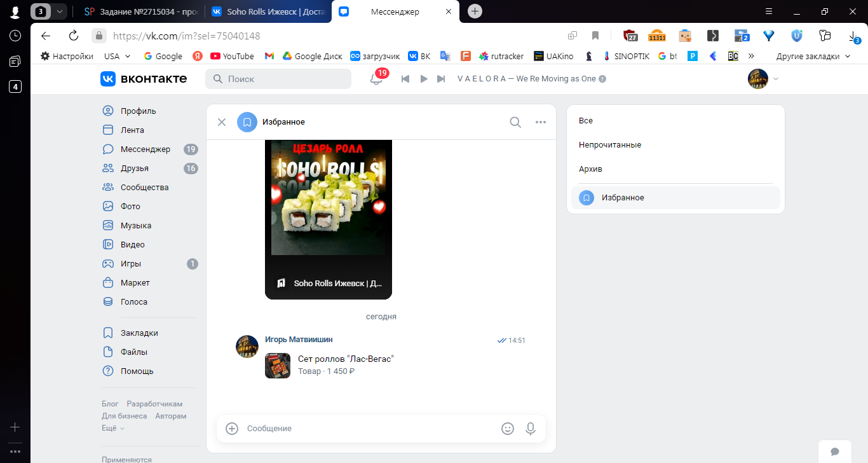Screen dimensions: 868x463
Task: Open Фото in the left sidebar
Action: (149, 206)
